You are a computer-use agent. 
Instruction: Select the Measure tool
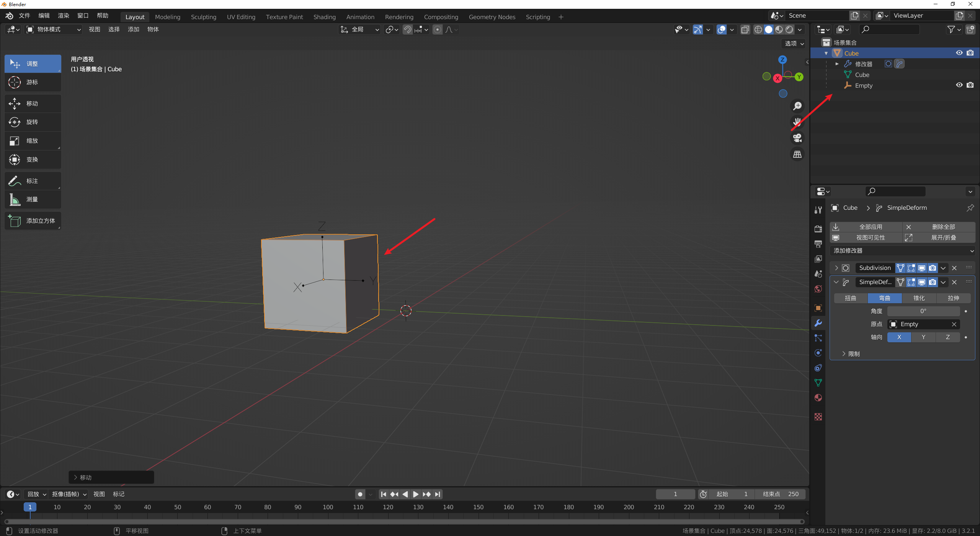(x=32, y=199)
